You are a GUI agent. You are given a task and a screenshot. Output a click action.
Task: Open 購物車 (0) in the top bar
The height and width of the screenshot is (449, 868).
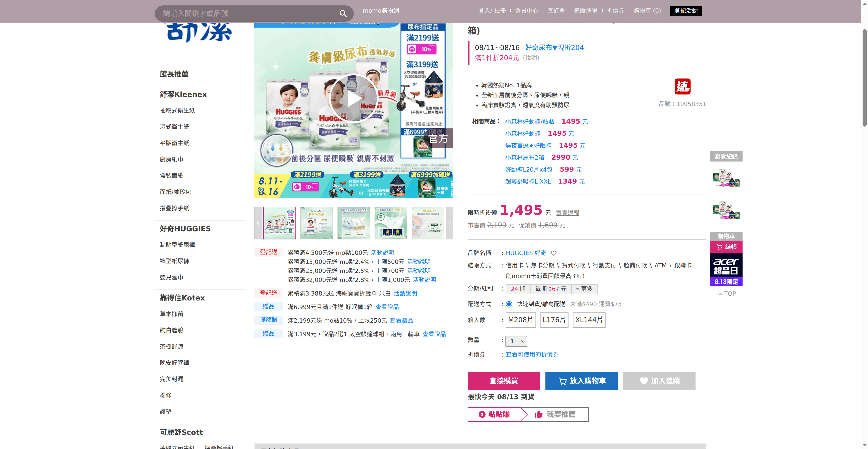[x=647, y=11]
